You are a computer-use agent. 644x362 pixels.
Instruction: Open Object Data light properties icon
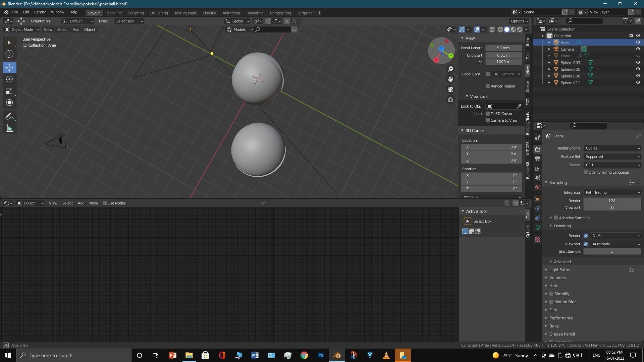click(538, 227)
